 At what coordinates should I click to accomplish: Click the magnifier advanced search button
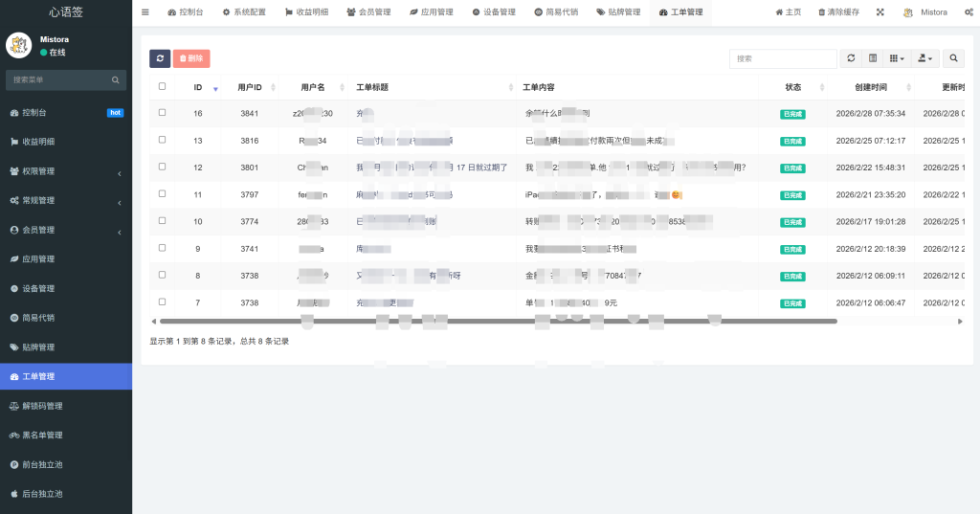coord(953,58)
